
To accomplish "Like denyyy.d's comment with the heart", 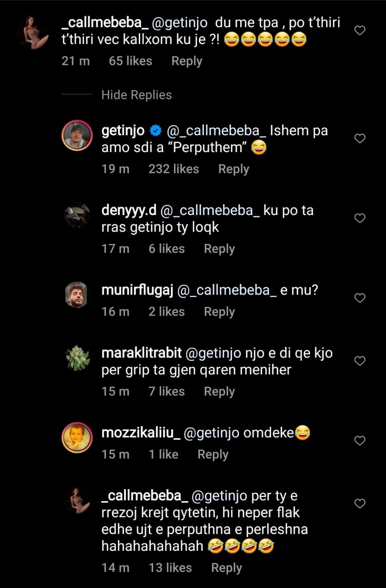I will coord(361,218).
